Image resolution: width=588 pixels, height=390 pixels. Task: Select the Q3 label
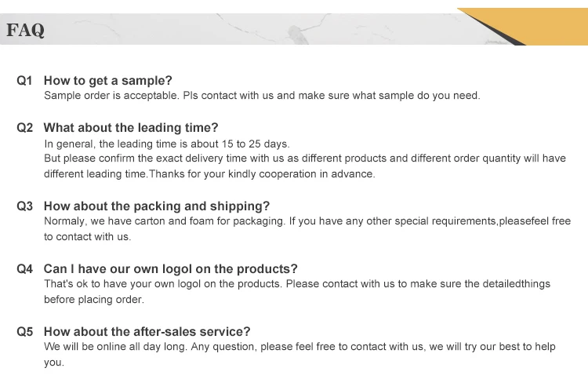tap(25, 206)
